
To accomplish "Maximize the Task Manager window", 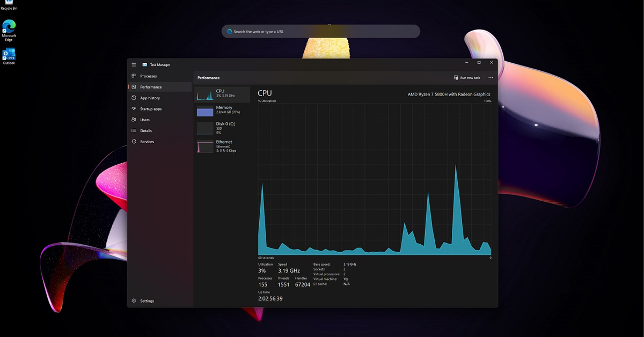I will pos(479,63).
